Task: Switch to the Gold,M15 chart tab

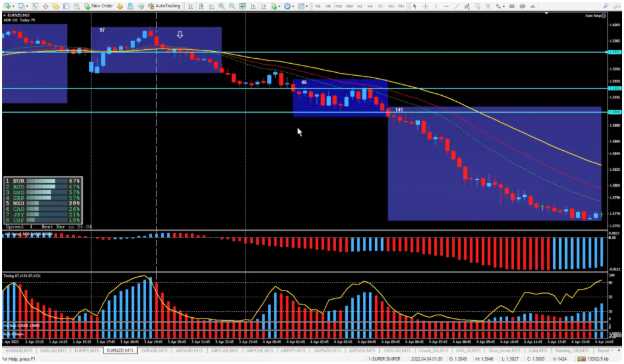Action: [537, 350]
